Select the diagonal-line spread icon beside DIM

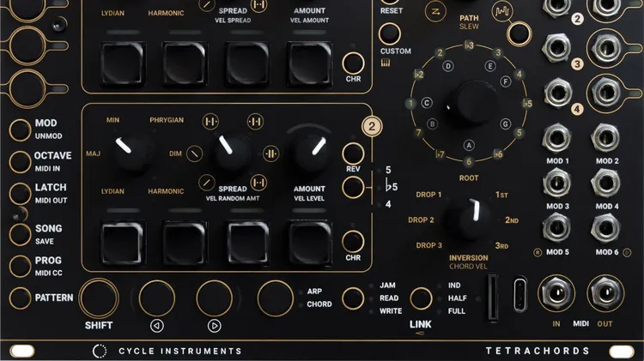[194, 153]
